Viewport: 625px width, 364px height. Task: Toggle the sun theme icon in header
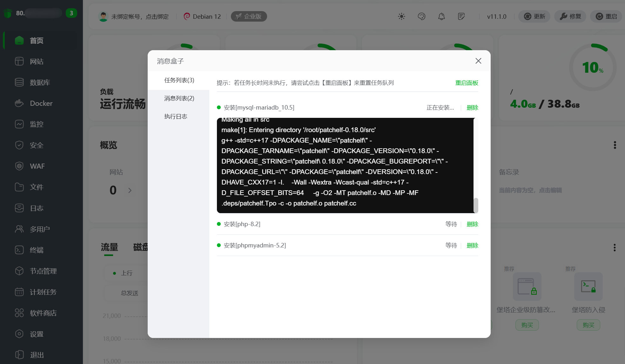click(x=401, y=17)
